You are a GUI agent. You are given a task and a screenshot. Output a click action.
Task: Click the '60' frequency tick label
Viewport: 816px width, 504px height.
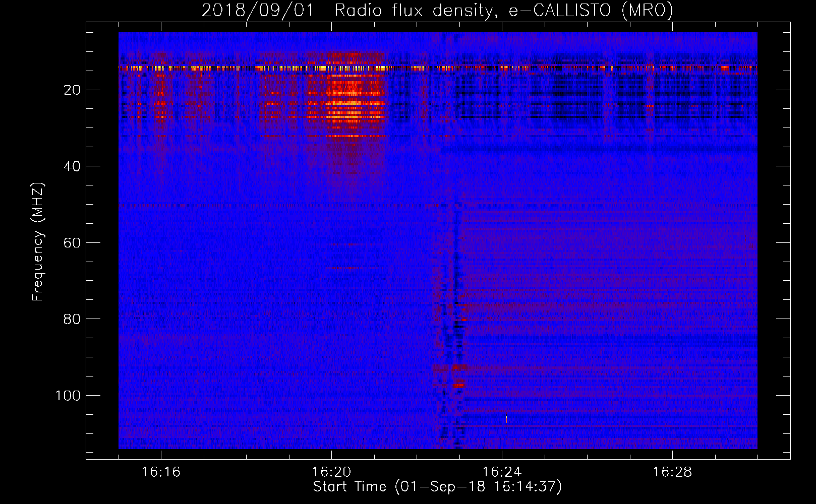click(x=72, y=242)
